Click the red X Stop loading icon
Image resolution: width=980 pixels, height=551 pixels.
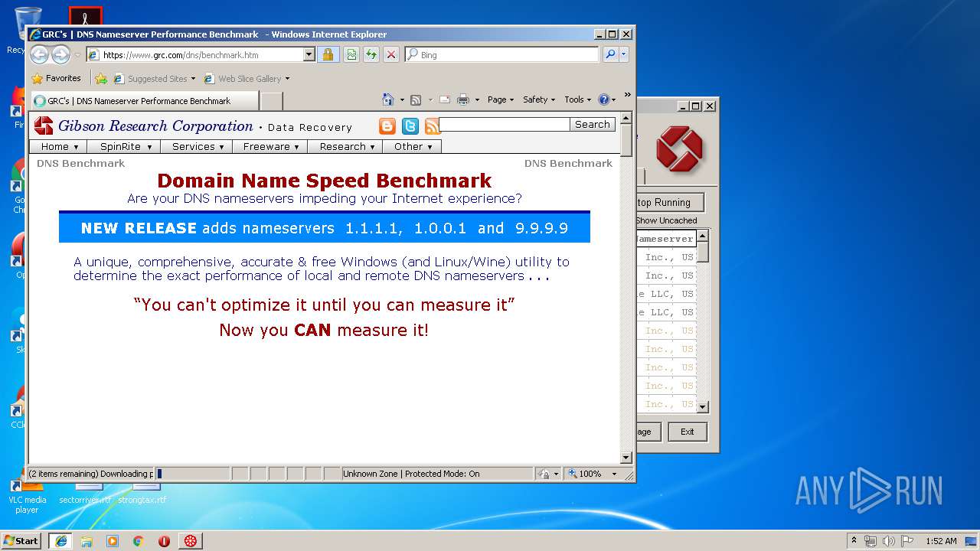point(390,54)
